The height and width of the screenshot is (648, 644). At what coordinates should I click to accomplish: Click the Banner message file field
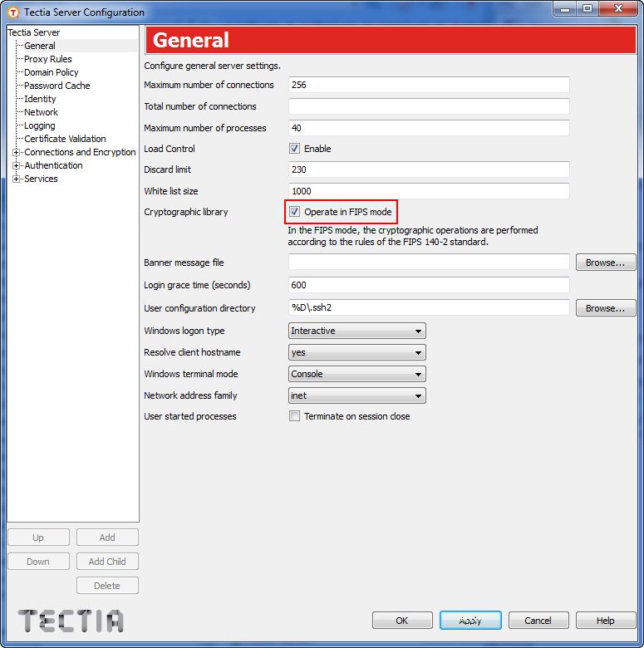(429, 262)
